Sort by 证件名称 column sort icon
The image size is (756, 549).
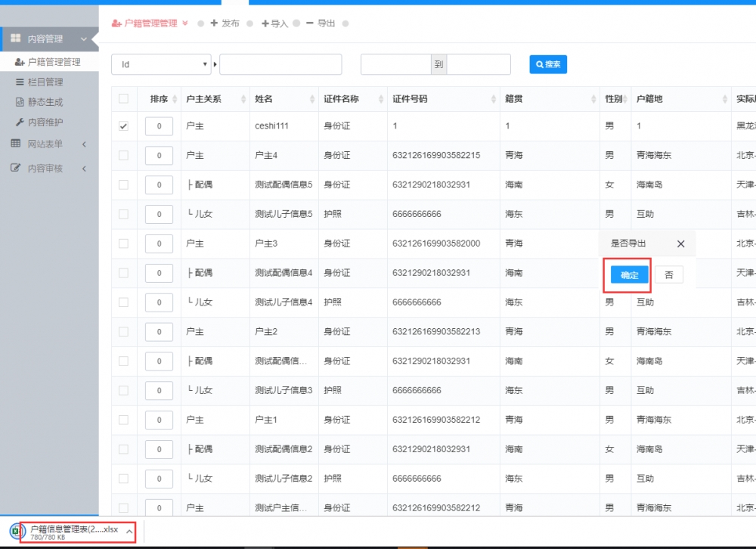(x=381, y=99)
